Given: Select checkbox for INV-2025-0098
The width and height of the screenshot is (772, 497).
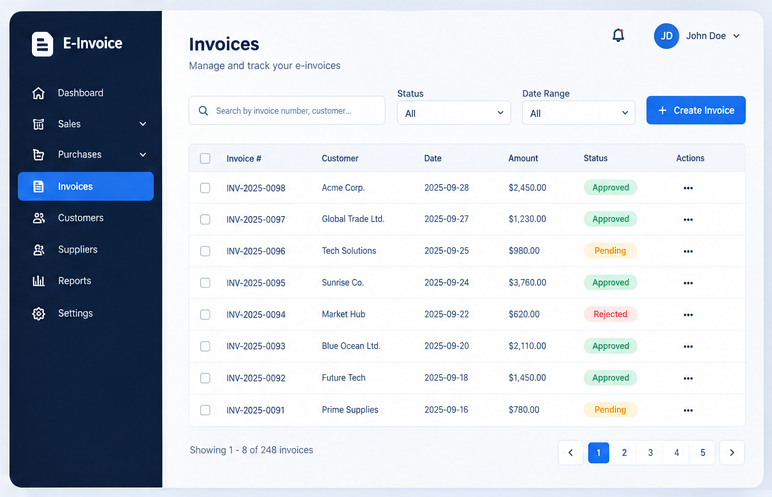Looking at the screenshot, I should [205, 188].
